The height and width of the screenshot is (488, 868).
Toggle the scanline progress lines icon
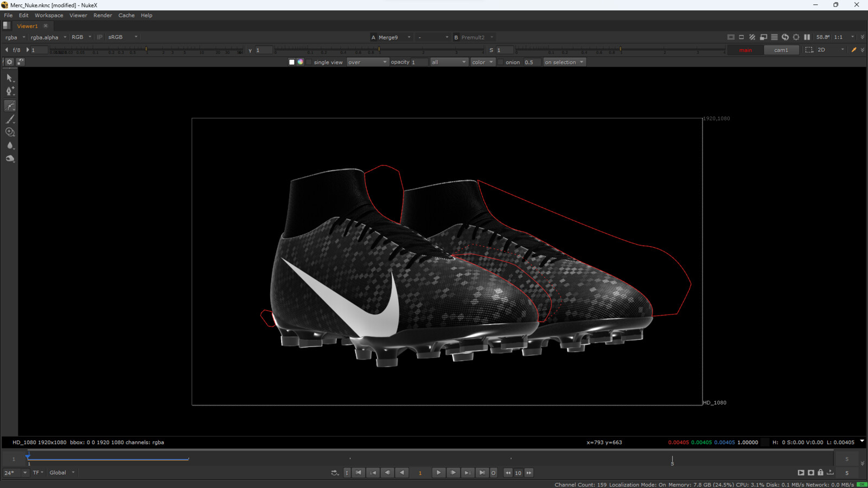pos(774,37)
